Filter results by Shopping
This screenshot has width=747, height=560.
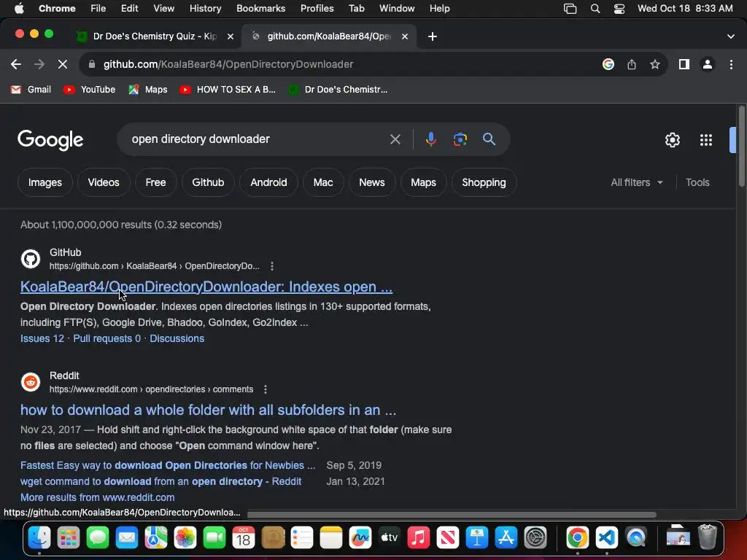point(484,182)
